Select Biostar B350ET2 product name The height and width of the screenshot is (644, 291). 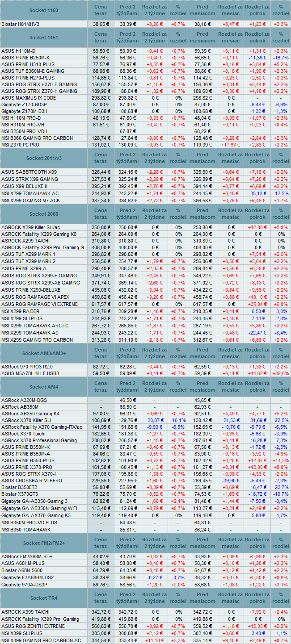(x=19, y=488)
